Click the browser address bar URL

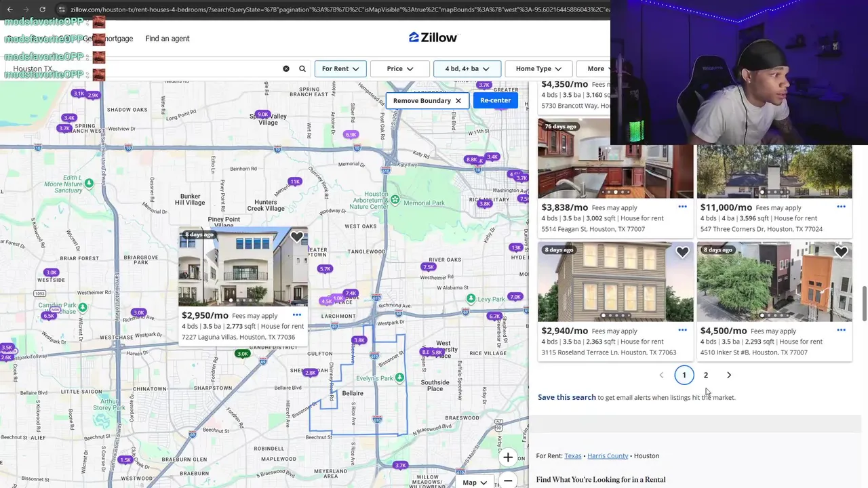tap(339, 9)
